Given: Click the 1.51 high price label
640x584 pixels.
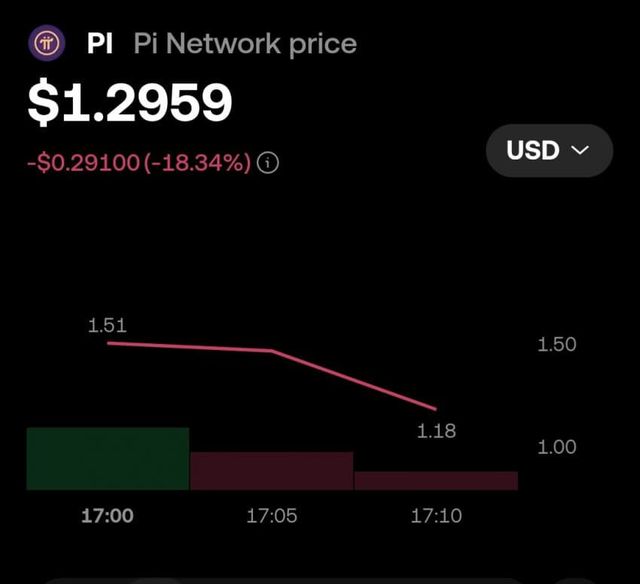Looking at the screenshot, I should 107,325.
